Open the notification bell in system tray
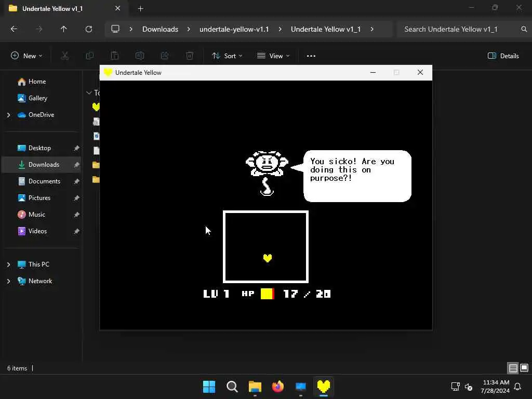Screen dimensions: 532x399 pos(517,387)
